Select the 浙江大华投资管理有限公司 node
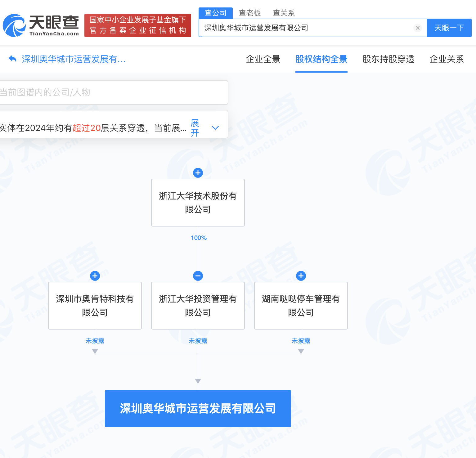Screen dimensions: 476x458 pyautogui.click(x=198, y=306)
